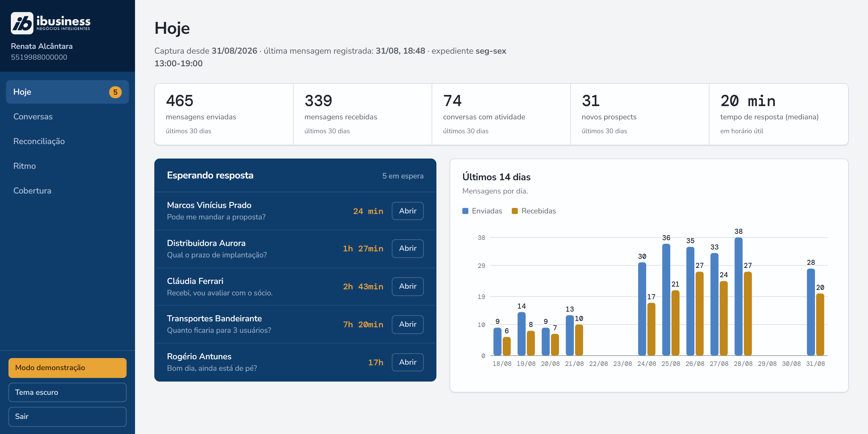Click the orange badge showing 5
This screenshot has height=434, width=868.
coord(115,92)
